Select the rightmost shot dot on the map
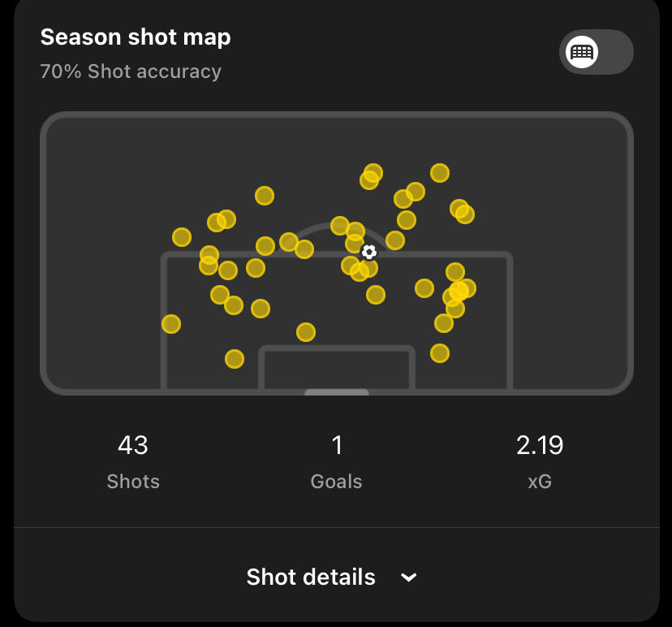The height and width of the screenshot is (627, 672). coord(467,288)
